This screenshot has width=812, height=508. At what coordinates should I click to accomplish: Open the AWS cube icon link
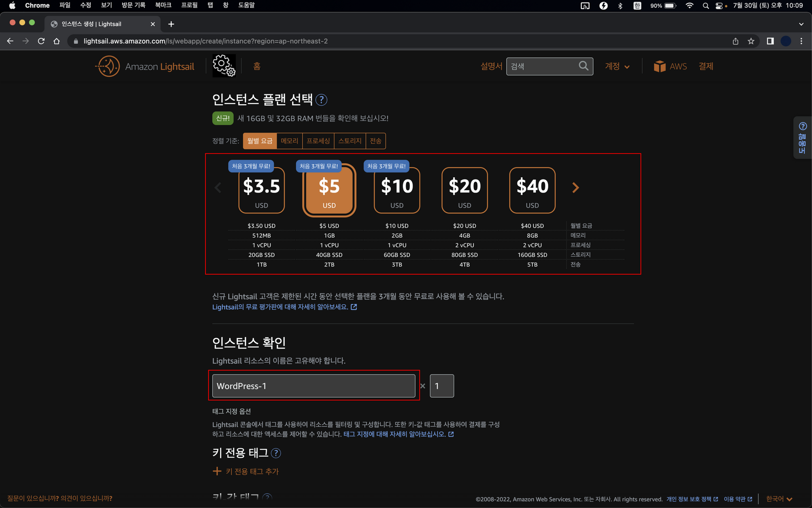660,66
